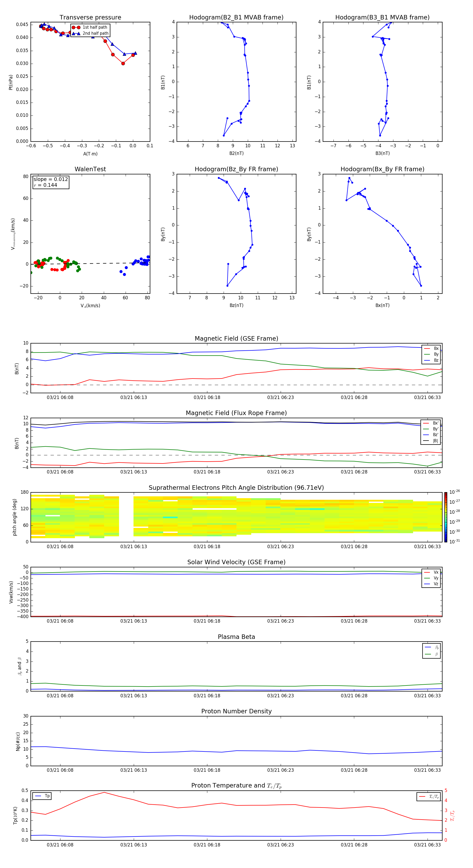Select the Te/Tp legend box in temperature panel
Viewport: 473px width, 868px height.
point(429,796)
